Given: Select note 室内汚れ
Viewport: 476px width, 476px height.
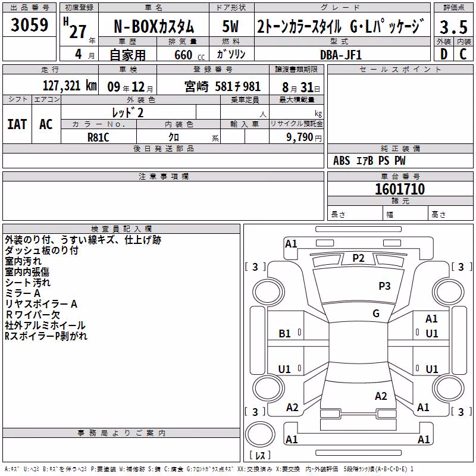Looking at the screenshot, I should [x=23, y=261].
